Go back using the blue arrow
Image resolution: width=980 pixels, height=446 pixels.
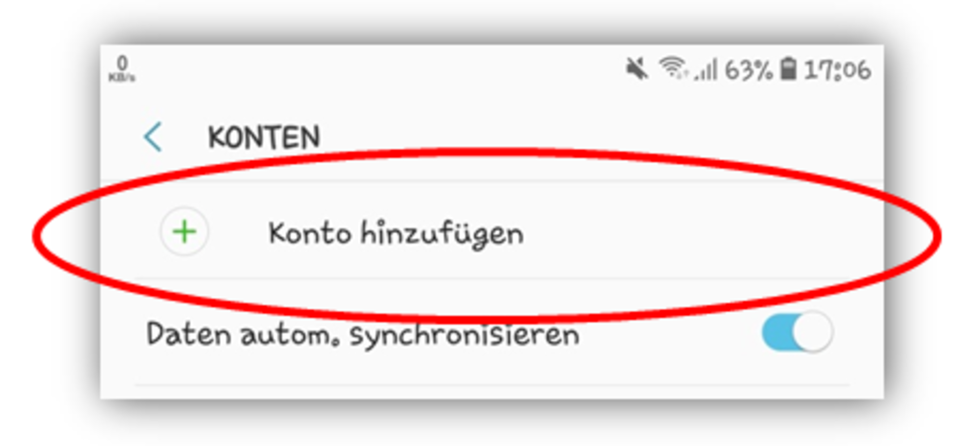(153, 137)
